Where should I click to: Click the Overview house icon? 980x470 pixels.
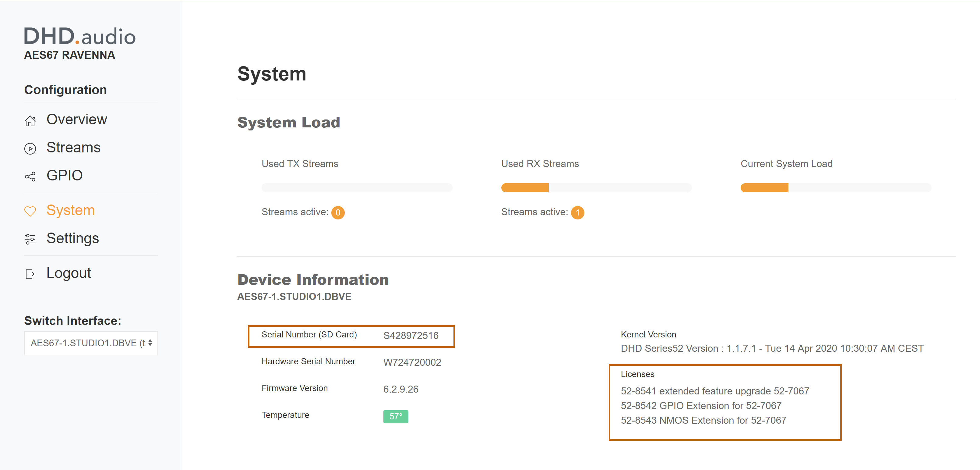30,121
